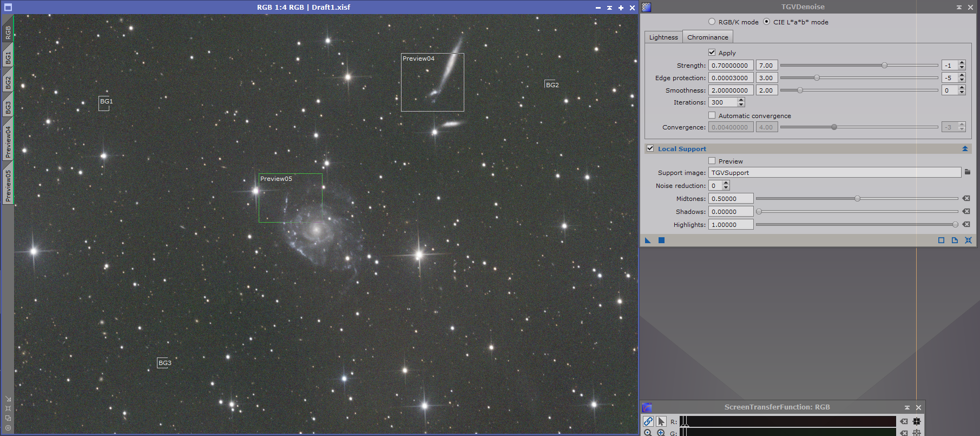Select the Preview04 vertical tab
Image resolution: width=980 pixels, height=436 pixels.
[x=8, y=142]
